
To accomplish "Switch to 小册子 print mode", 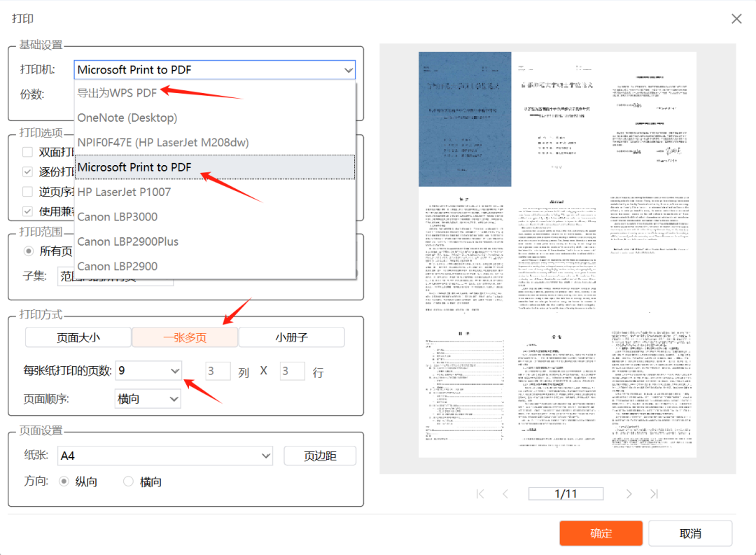I will [291, 337].
